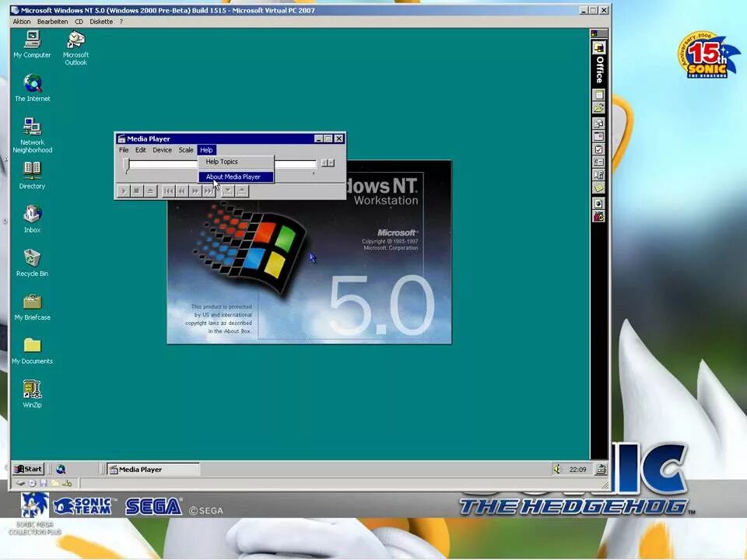Open the File menu in Media Player
Viewport: 747px width, 560px height.
click(124, 150)
